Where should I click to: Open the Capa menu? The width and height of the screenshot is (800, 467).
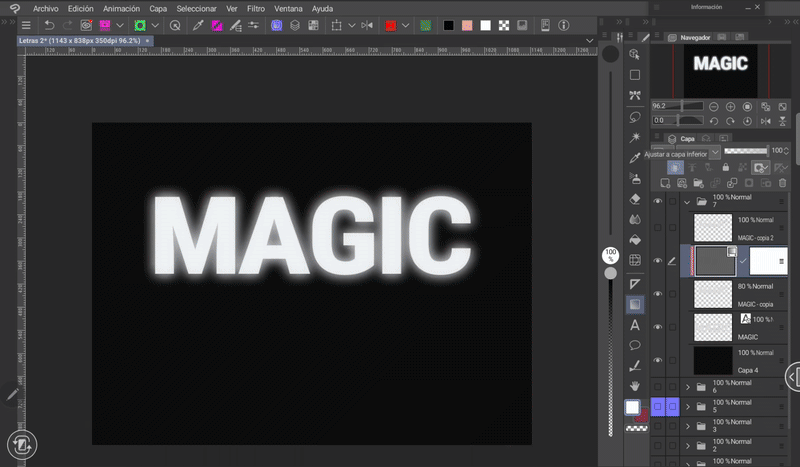pyautogui.click(x=158, y=8)
